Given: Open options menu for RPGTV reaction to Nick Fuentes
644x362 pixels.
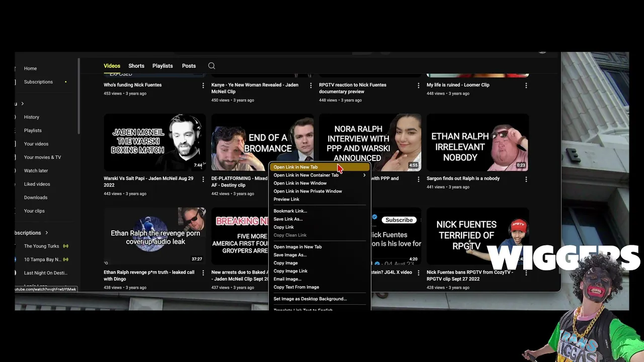Looking at the screenshot, I should (x=419, y=85).
